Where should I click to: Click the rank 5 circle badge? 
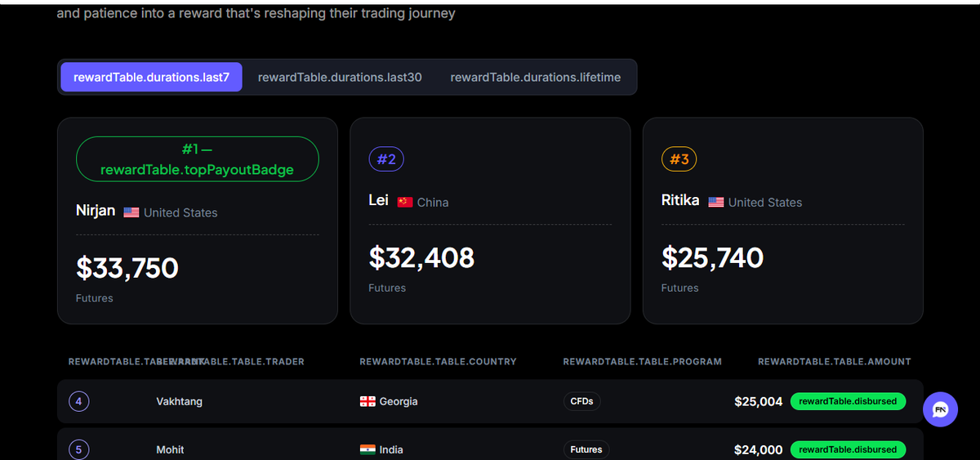(x=79, y=449)
